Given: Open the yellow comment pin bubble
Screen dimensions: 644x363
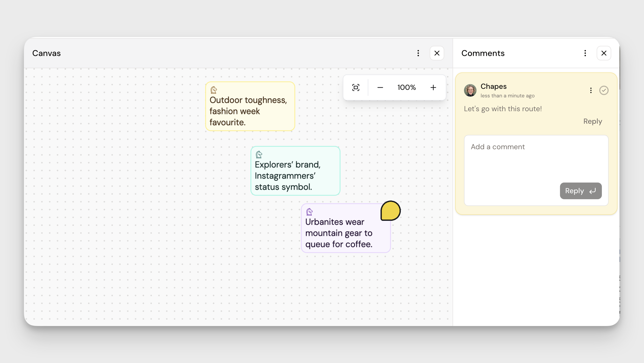Looking at the screenshot, I should tap(390, 211).
